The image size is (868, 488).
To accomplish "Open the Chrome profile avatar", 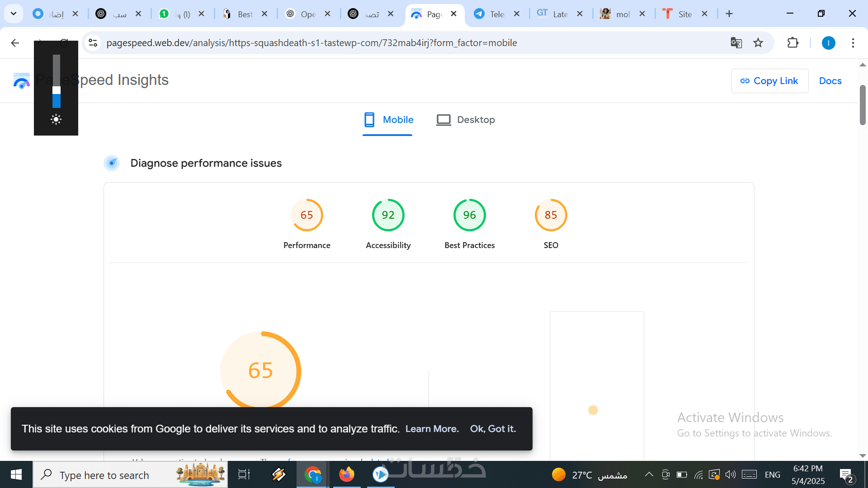I will click(x=828, y=43).
